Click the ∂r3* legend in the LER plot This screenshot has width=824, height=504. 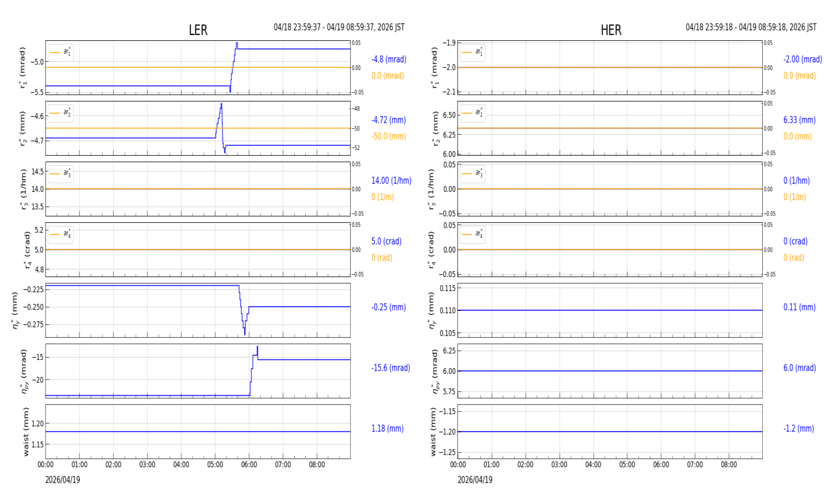(61, 173)
